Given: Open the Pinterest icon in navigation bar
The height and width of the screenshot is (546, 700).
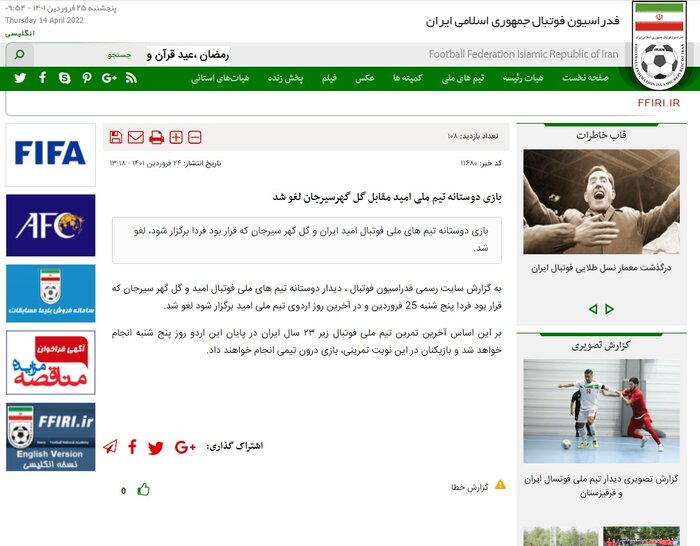Looking at the screenshot, I should pyautogui.click(x=87, y=78).
